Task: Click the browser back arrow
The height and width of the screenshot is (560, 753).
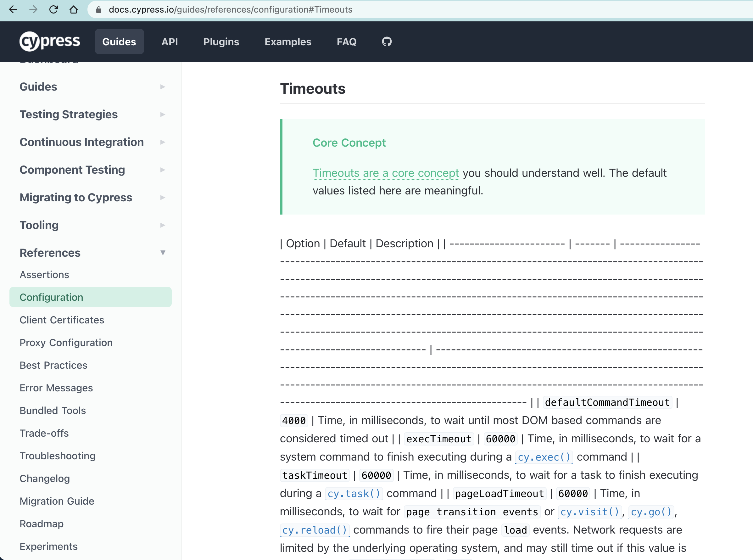Action: click(13, 9)
